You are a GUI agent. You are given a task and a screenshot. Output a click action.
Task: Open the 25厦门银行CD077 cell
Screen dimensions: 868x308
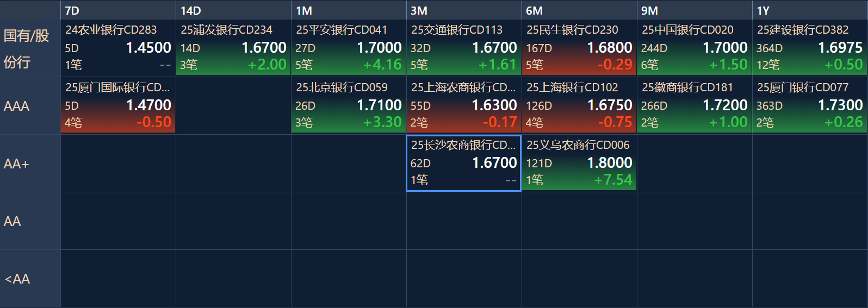point(810,105)
